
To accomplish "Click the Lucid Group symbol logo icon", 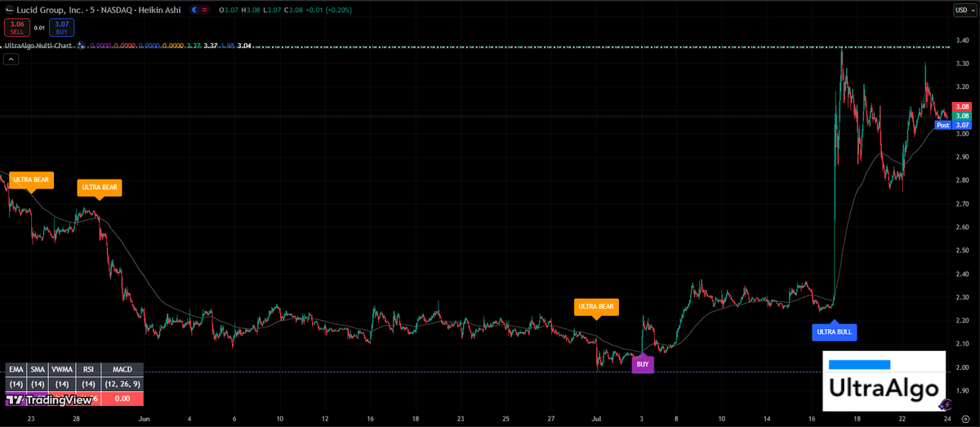I will point(9,10).
